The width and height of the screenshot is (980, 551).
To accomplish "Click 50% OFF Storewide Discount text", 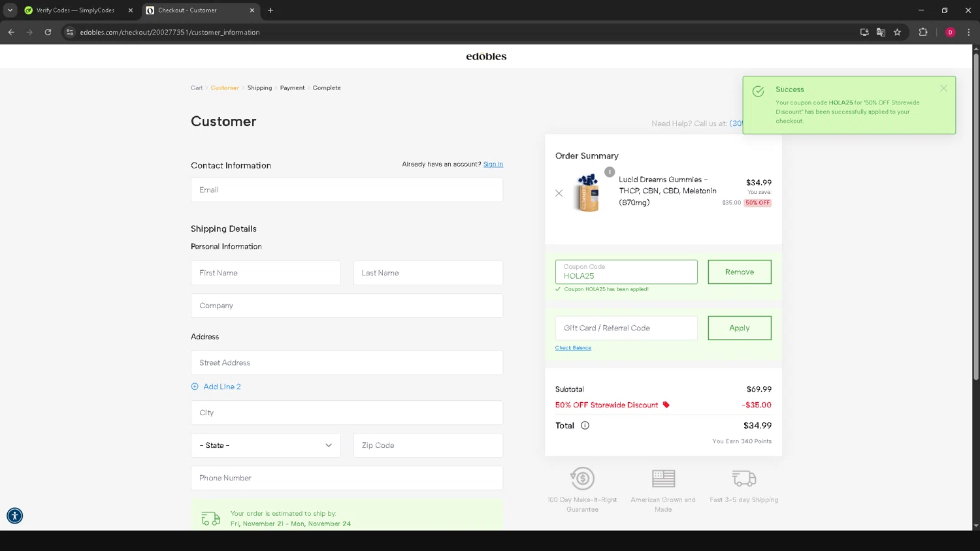I will pos(606,405).
